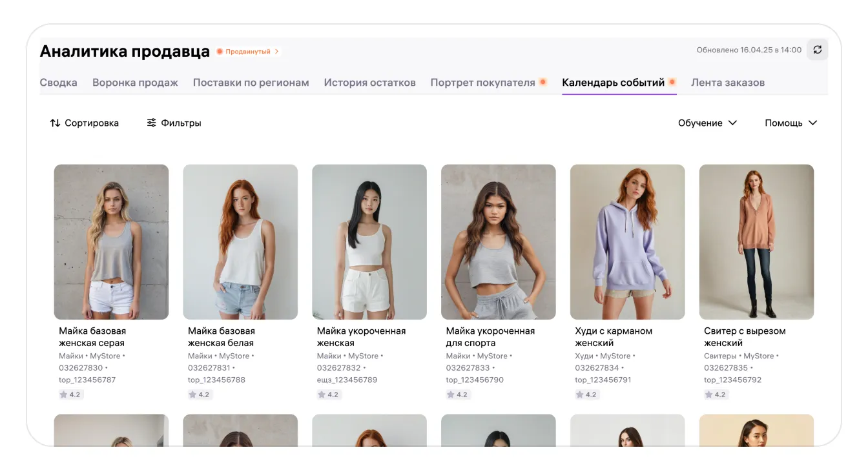The image size is (868, 470).
Task: Click star rating badge under Свитер с вырезом
Action: [716, 394]
